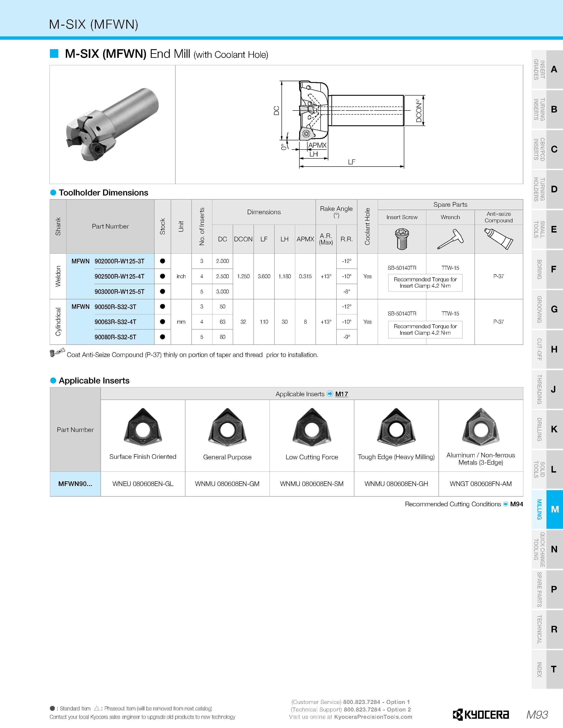Click stock dot for 90080R-S32-5T
Viewport: 563px width, 728px height.
(x=162, y=337)
